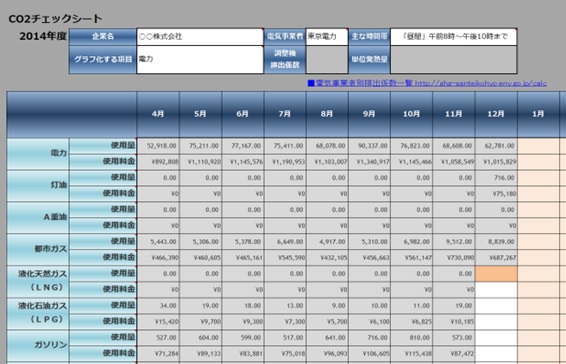Select LPG cost cell ¥10,185
The image size is (566, 364).
click(x=454, y=321)
